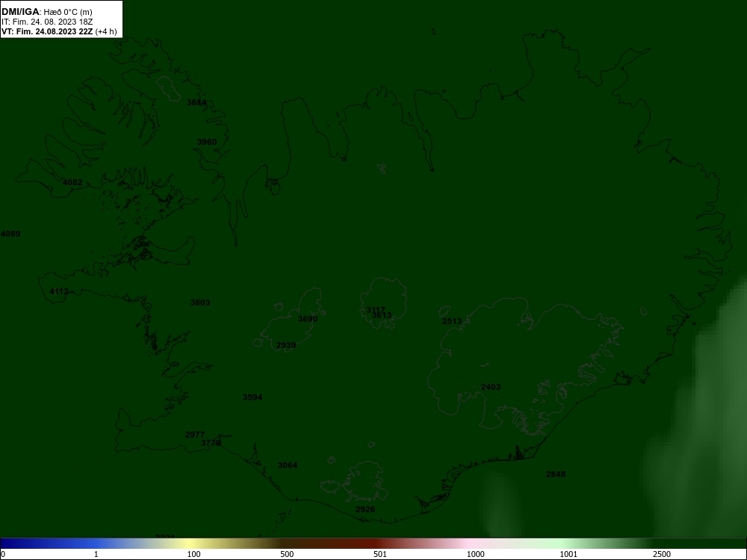Click the color scale label 500
747x560 pixels.
[287, 554]
